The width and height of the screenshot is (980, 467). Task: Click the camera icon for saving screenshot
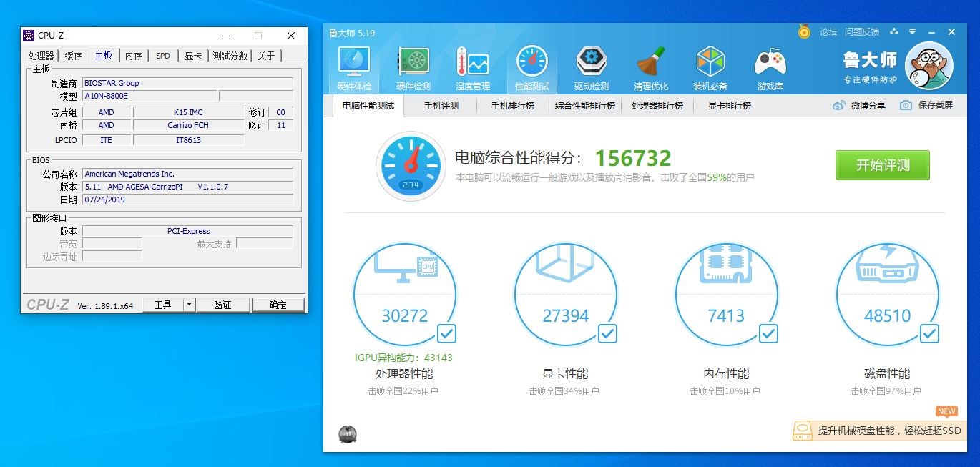tap(906, 105)
